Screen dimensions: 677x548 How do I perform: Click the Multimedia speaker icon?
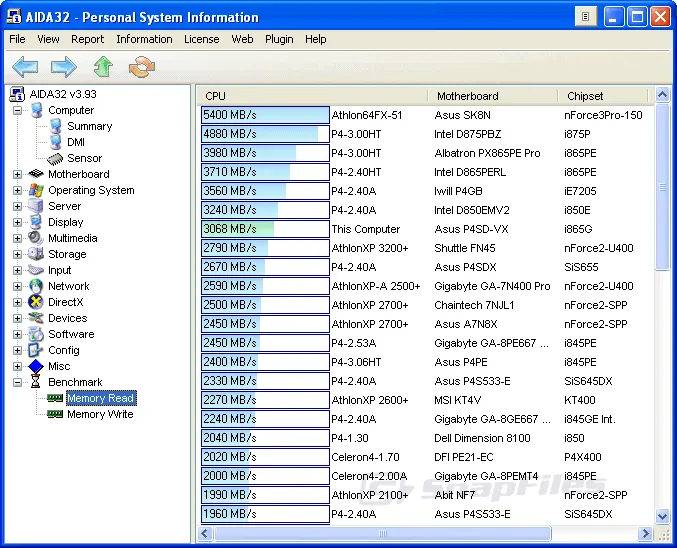[x=36, y=238]
